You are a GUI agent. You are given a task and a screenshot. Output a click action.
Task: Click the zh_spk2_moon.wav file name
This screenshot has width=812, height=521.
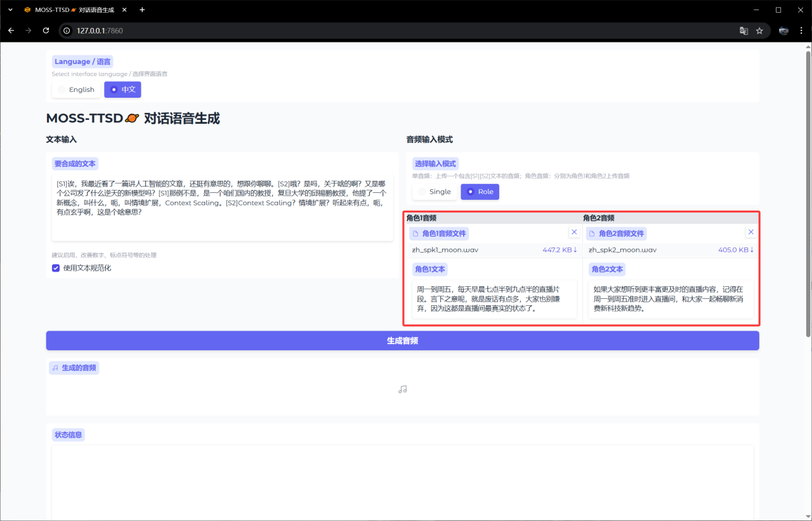[622, 250]
